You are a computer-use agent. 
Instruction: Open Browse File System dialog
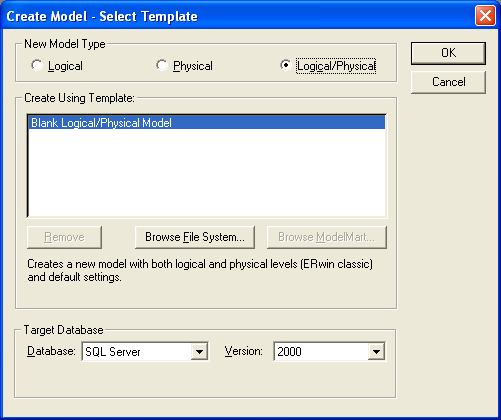pos(195,237)
